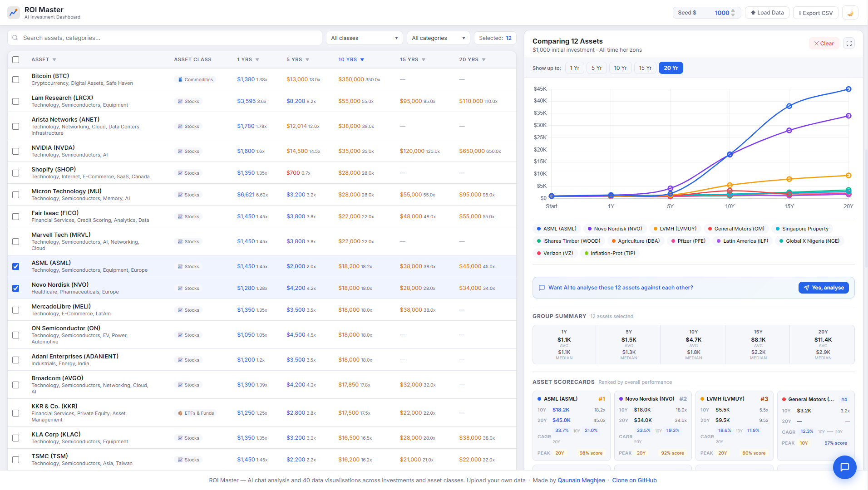This screenshot has width=868, height=490.
Task: Open the Novo Nordisk (NVO) #2 scorecard
Action: point(653,426)
